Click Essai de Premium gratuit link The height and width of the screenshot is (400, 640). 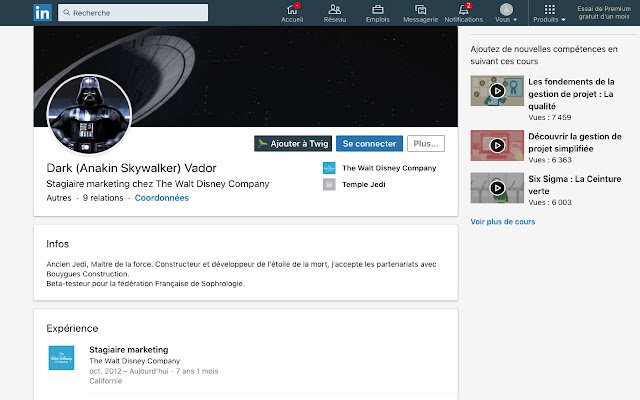click(x=604, y=13)
